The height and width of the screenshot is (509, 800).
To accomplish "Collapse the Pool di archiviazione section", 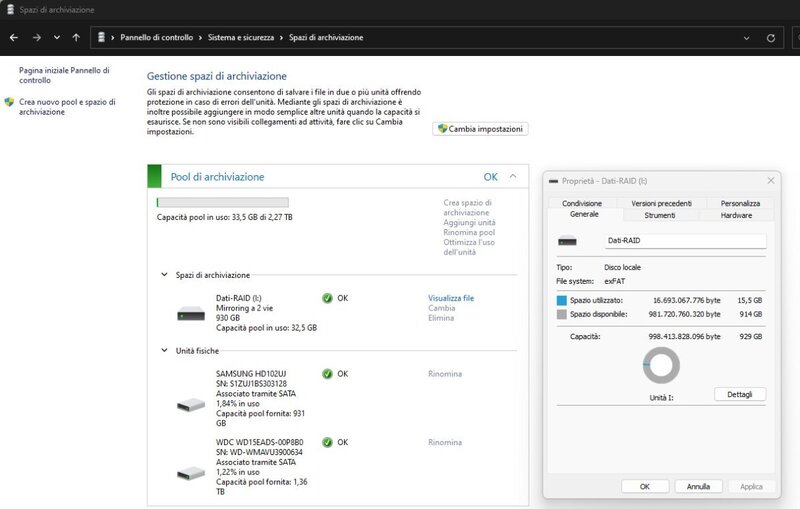I will click(513, 176).
